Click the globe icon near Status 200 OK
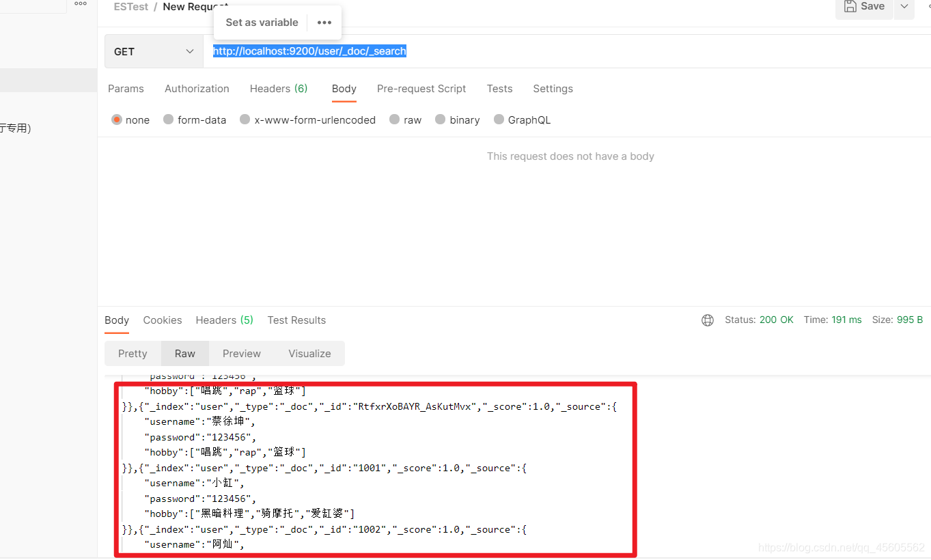This screenshot has height=560, width=931. 707,320
